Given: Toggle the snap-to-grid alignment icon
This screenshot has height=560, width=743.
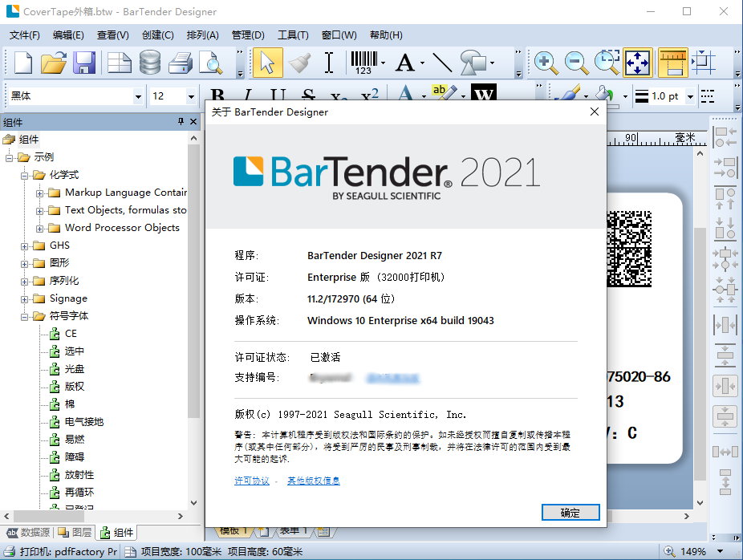Looking at the screenshot, I should click(x=703, y=63).
